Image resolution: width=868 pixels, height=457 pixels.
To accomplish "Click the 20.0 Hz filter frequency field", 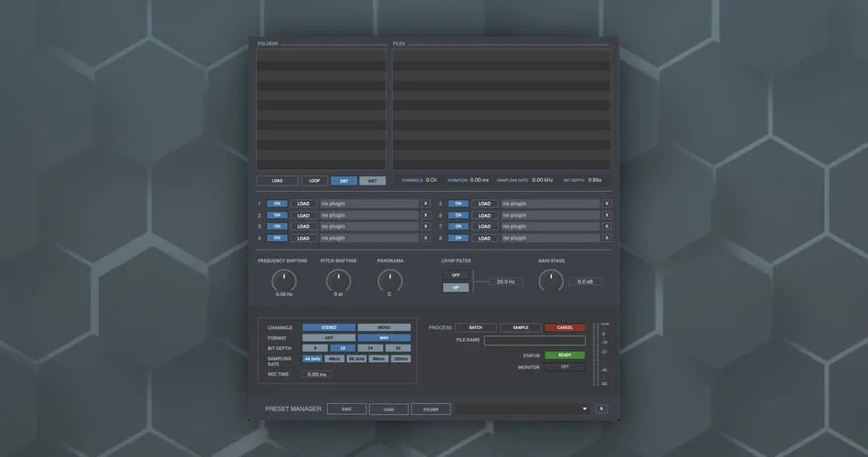I will [x=505, y=282].
